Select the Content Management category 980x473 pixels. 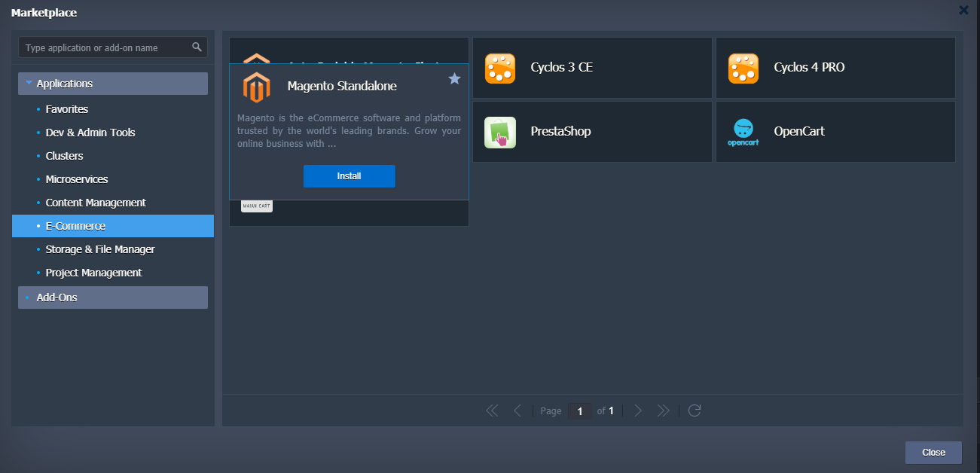point(96,202)
